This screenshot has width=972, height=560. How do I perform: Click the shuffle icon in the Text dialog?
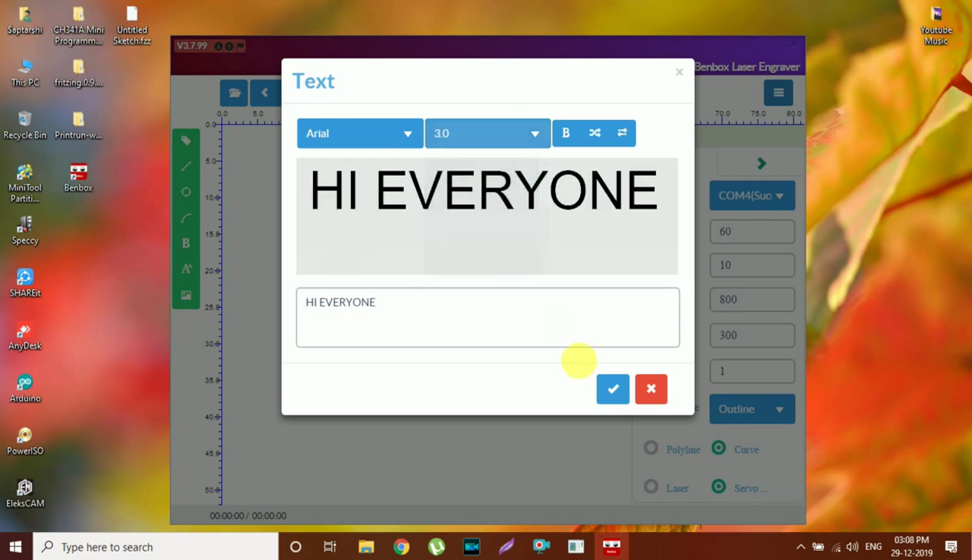pyautogui.click(x=595, y=133)
